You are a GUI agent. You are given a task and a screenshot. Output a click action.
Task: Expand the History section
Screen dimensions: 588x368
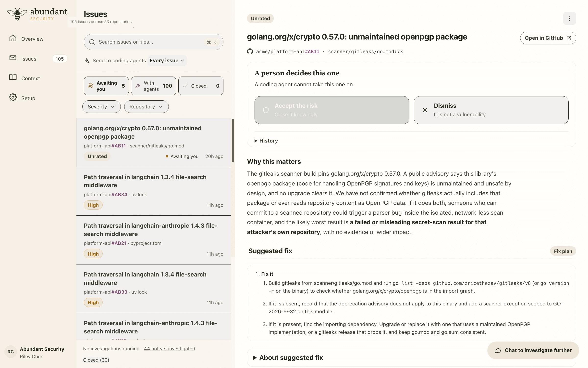(266, 141)
